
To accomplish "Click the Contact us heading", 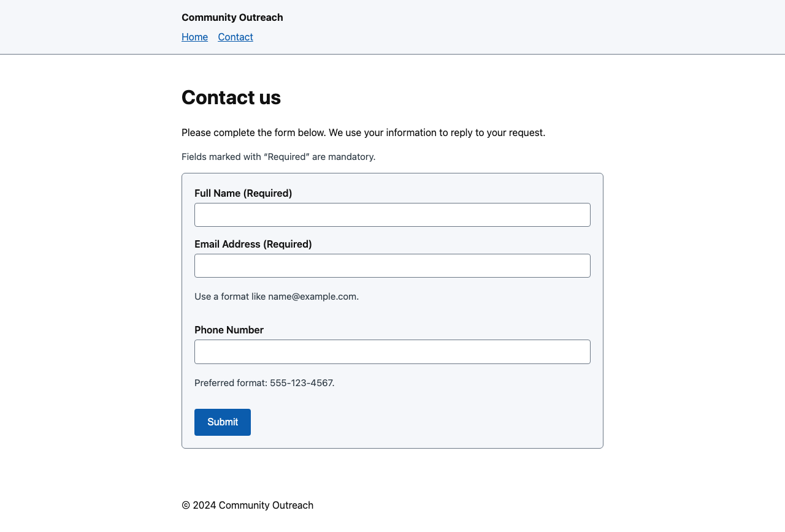I will (x=231, y=97).
